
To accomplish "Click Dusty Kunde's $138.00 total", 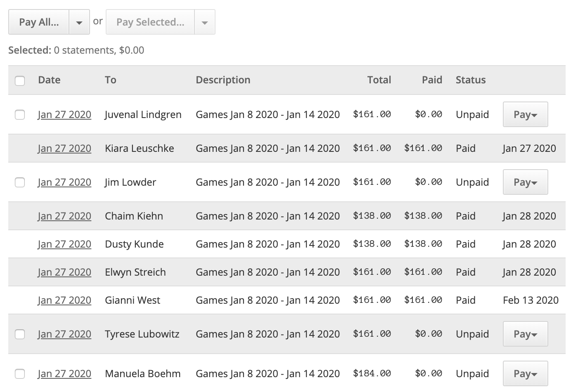I will [x=372, y=244].
